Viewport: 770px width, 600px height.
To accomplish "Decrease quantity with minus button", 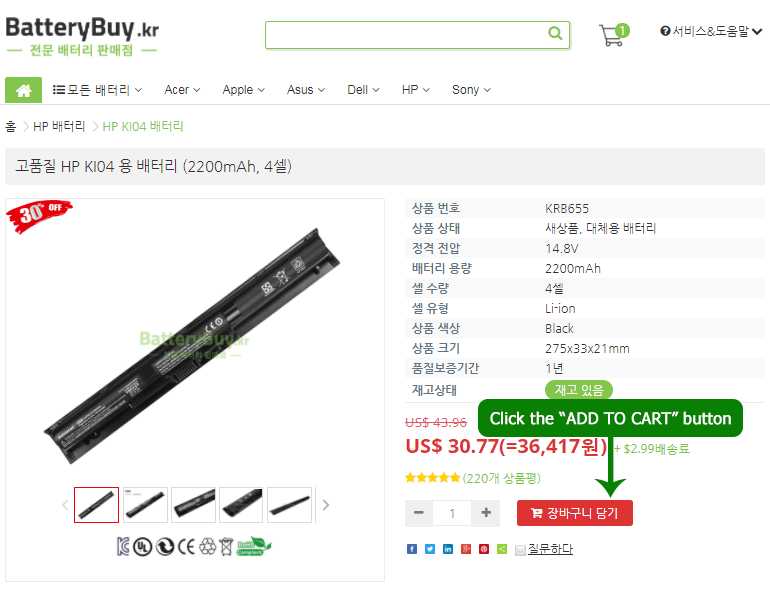I will coord(418,513).
